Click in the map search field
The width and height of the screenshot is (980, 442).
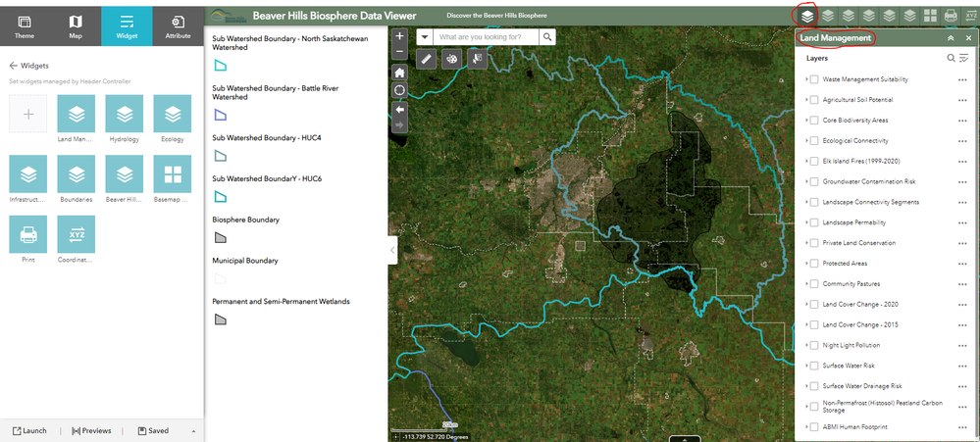click(488, 37)
